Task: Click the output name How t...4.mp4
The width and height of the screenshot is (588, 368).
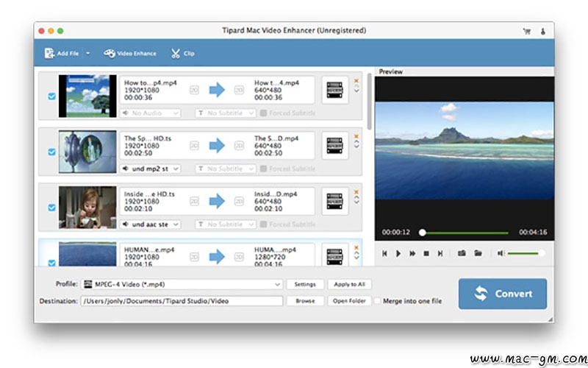Action: click(276, 82)
